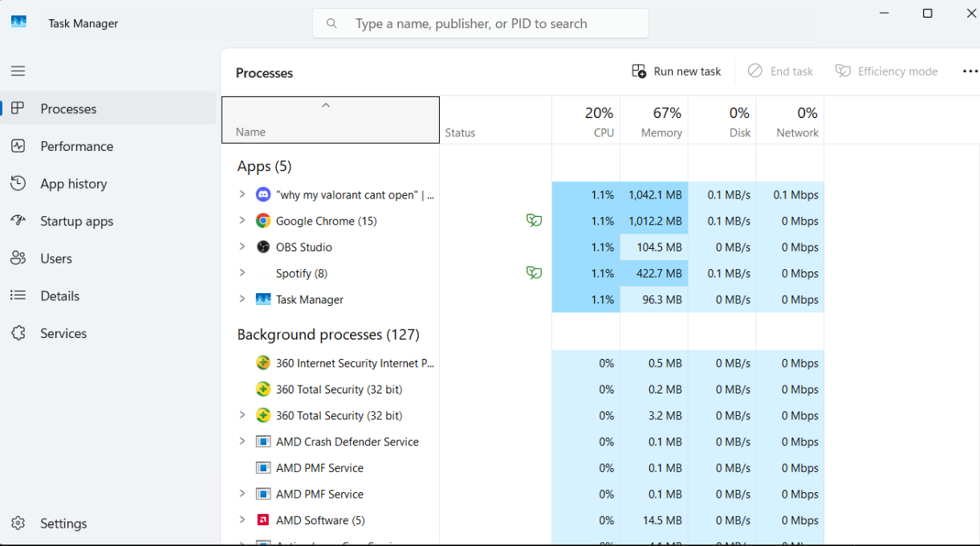The width and height of the screenshot is (980, 546).
Task: Click the AMD Software process icon
Action: tap(262, 520)
